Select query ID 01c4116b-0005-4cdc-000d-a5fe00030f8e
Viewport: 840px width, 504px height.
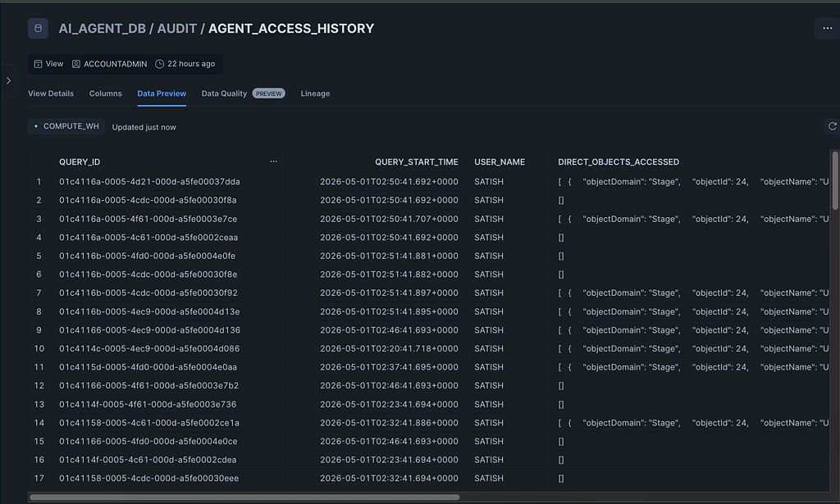[x=148, y=275]
